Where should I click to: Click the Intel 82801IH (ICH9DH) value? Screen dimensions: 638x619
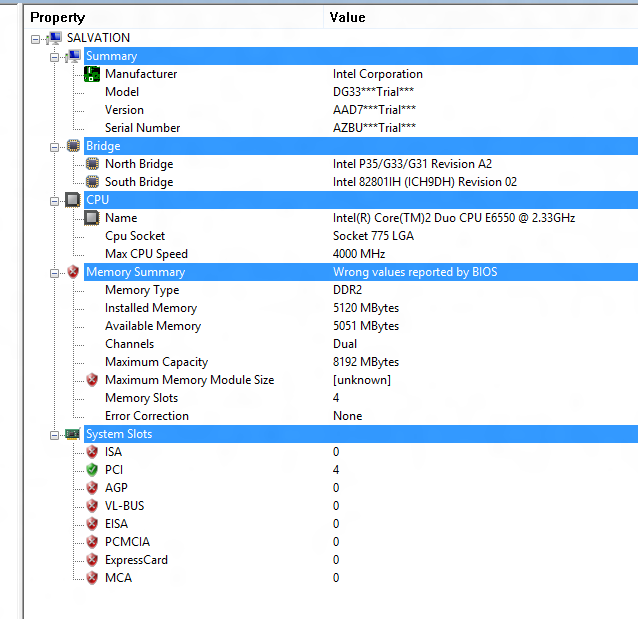(x=425, y=182)
